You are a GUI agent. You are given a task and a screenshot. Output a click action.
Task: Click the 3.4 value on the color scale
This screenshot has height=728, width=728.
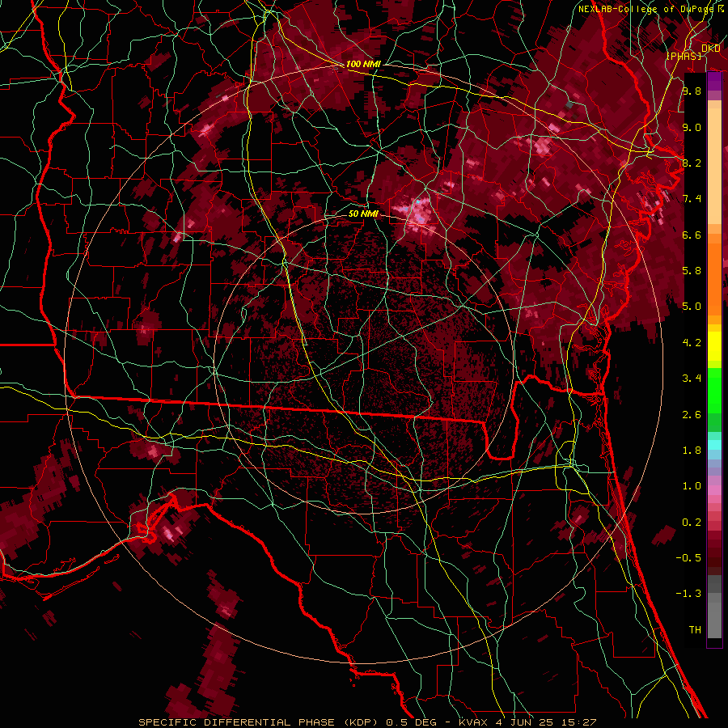click(x=692, y=379)
